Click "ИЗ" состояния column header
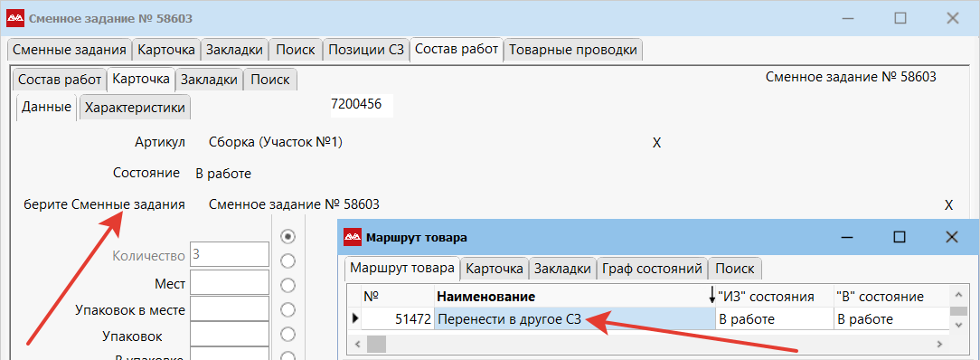 pyautogui.click(x=775, y=297)
